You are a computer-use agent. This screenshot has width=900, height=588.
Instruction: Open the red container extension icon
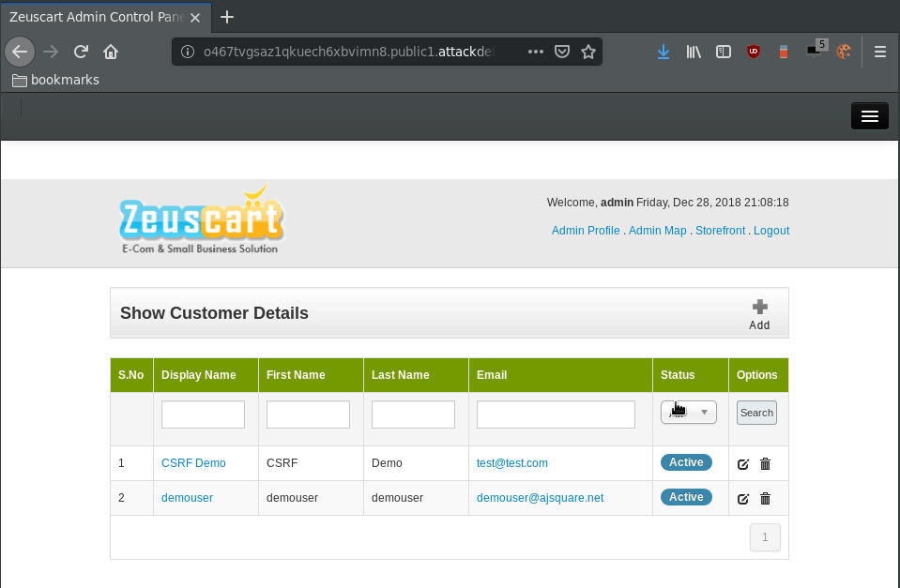[783, 52]
